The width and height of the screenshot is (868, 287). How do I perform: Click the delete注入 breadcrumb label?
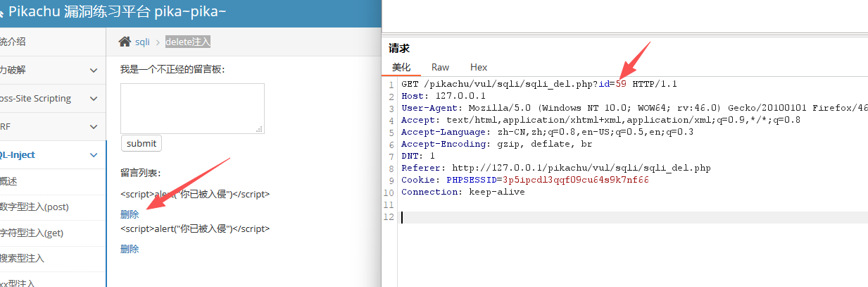[x=188, y=42]
